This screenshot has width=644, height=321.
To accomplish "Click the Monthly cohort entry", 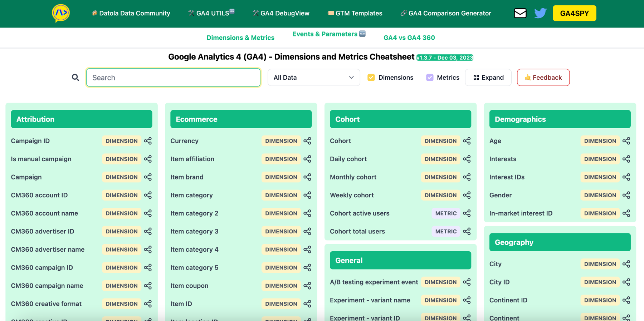I will coord(353,177).
